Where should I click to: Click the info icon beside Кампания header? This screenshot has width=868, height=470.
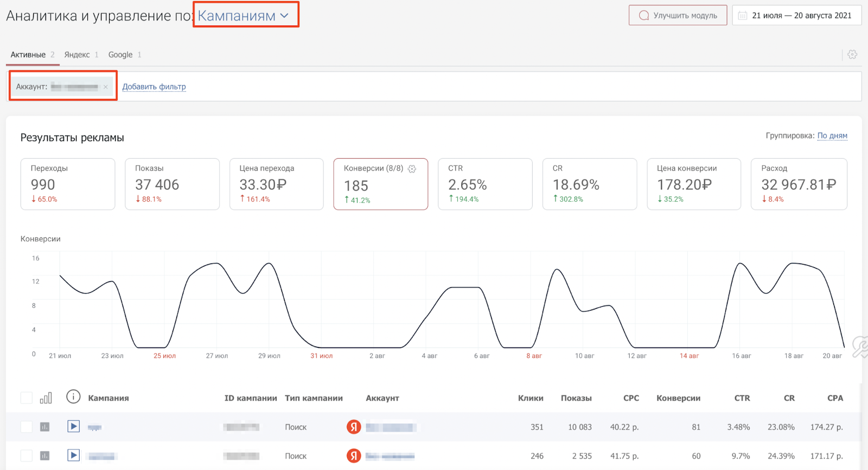coord(73,397)
